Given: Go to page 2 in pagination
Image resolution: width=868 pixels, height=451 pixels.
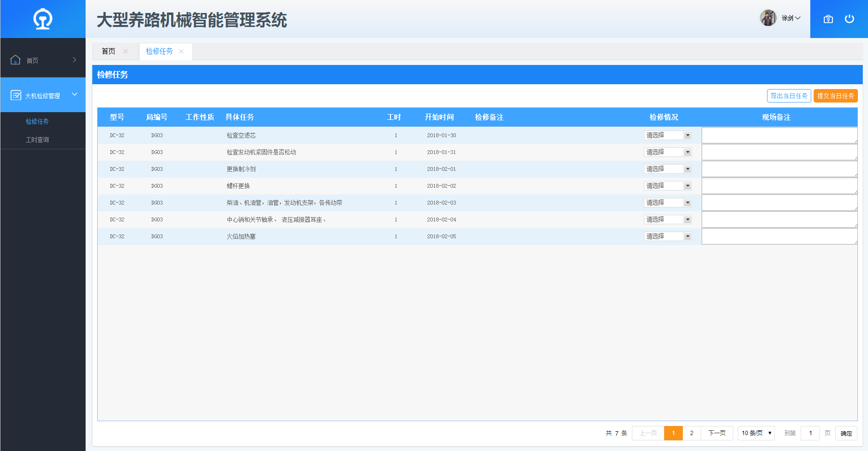Looking at the screenshot, I should (x=692, y=433).
